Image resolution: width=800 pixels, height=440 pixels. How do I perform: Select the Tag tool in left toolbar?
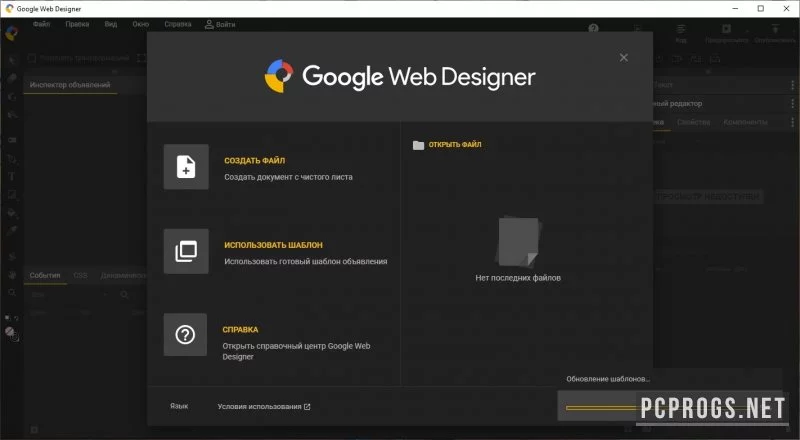click(x=12, y=140)
